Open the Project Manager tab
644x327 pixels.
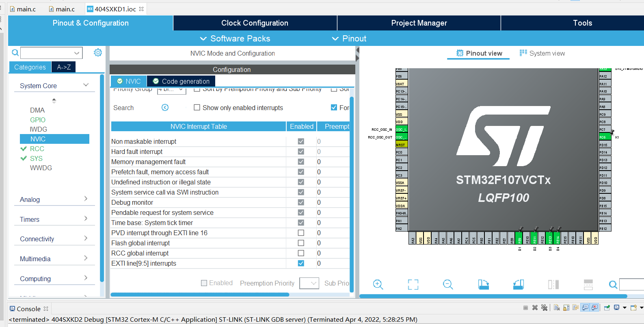pyautogui.click(x=419, y=23)
